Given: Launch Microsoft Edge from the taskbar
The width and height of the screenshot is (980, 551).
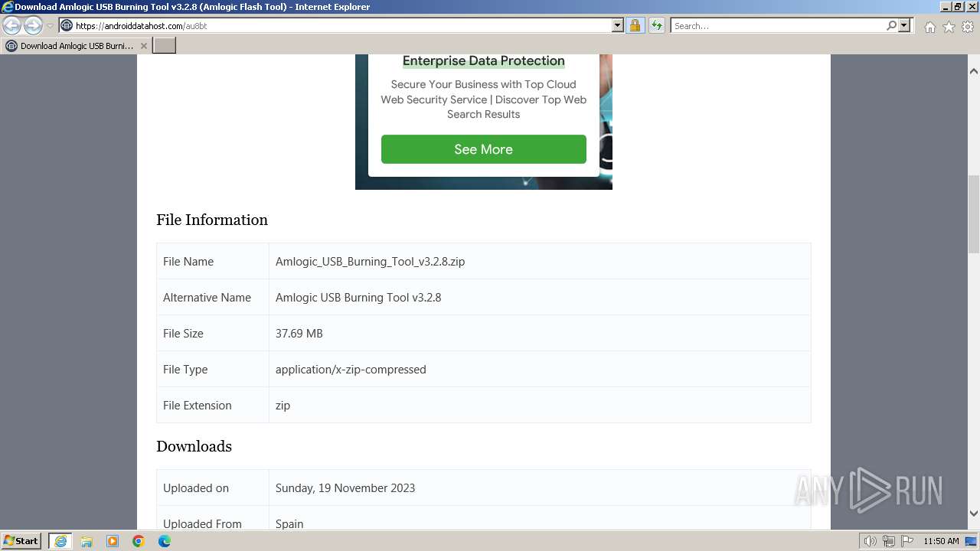Looking at the screenshot, I should (165, 541).
